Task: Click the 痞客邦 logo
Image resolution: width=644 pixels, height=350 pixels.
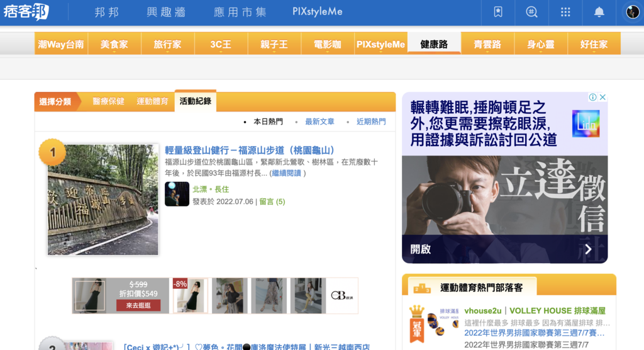Action: tap(26, 11)
